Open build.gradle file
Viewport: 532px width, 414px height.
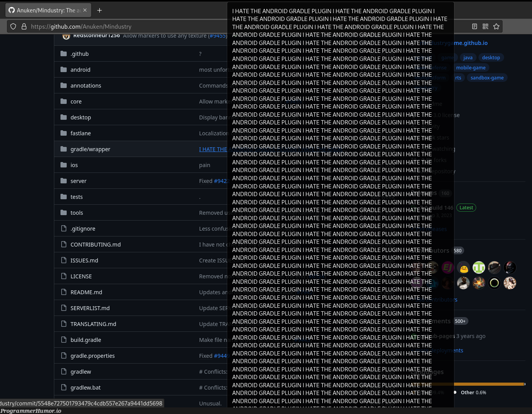tap(86, 340)
